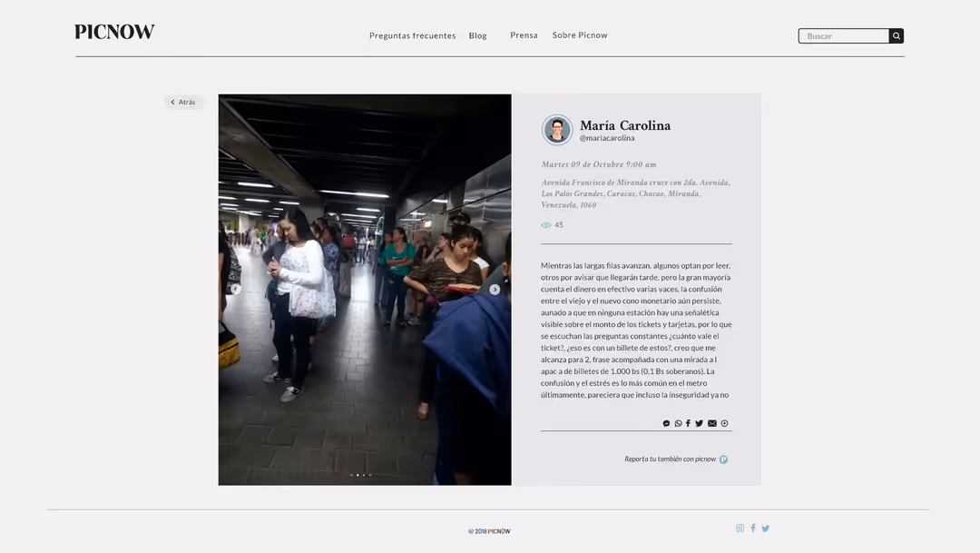Click the plus circle more-options icon

[724, 423]
